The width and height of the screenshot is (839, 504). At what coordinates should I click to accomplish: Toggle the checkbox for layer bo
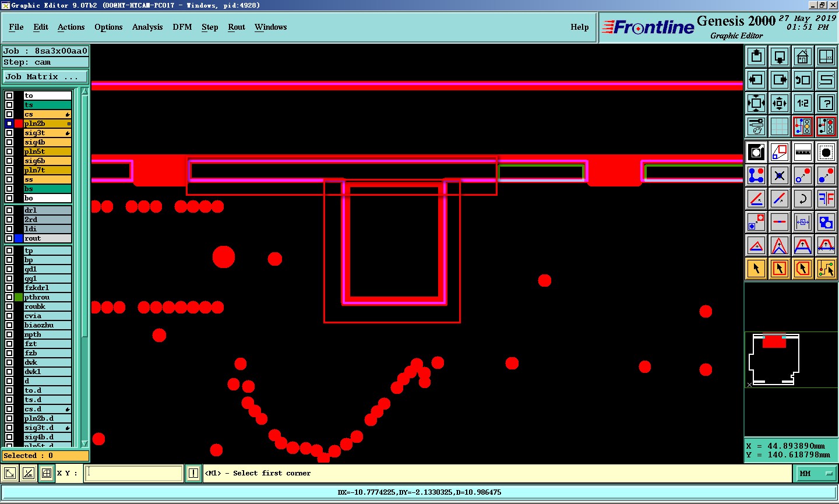tap(9, 198)
